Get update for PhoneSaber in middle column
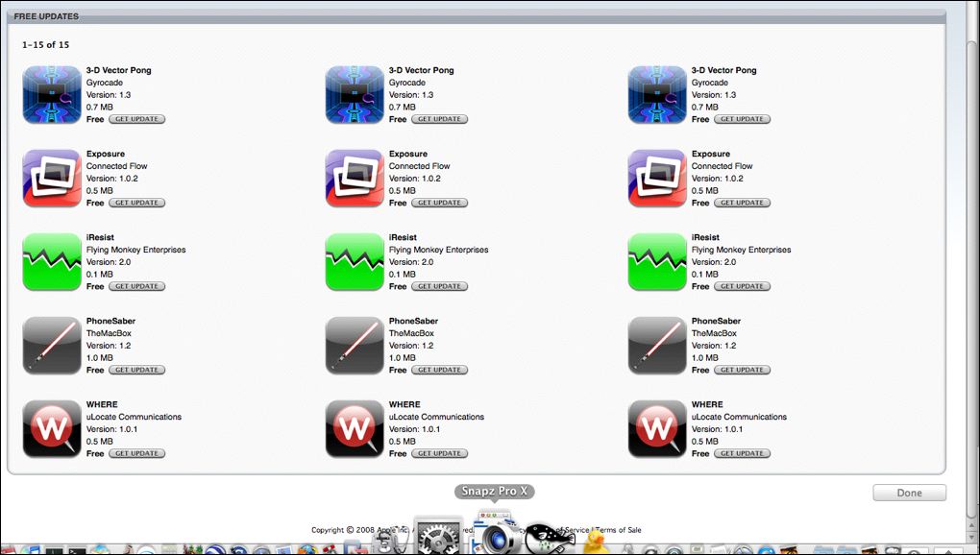This screenshot has height=555, width=980. [x=439, y=371]
